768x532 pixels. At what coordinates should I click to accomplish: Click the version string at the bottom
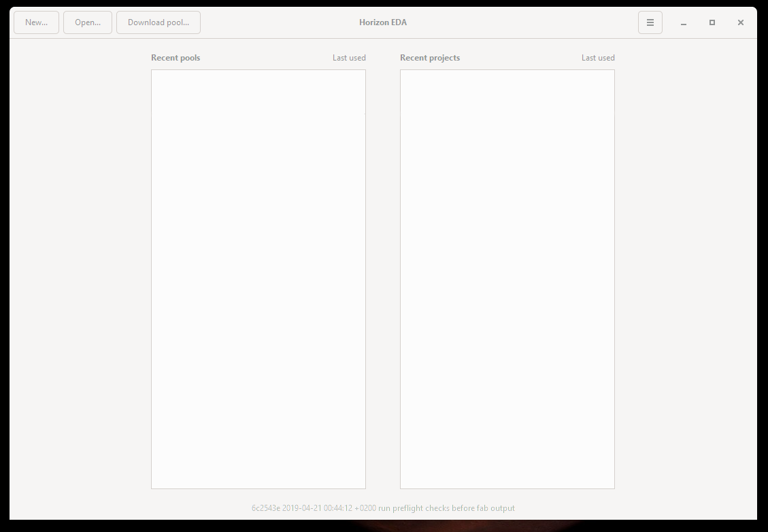pyautogui.click(x=383, y=508)
